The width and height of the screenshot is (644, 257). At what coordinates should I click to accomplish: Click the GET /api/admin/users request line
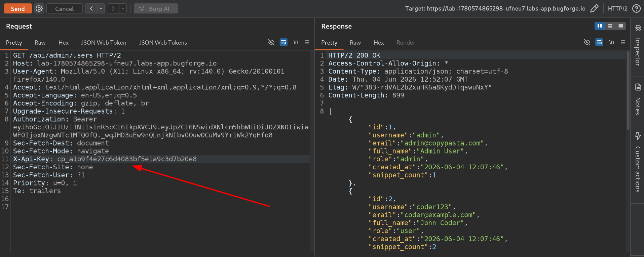click(x=67, y=55)
